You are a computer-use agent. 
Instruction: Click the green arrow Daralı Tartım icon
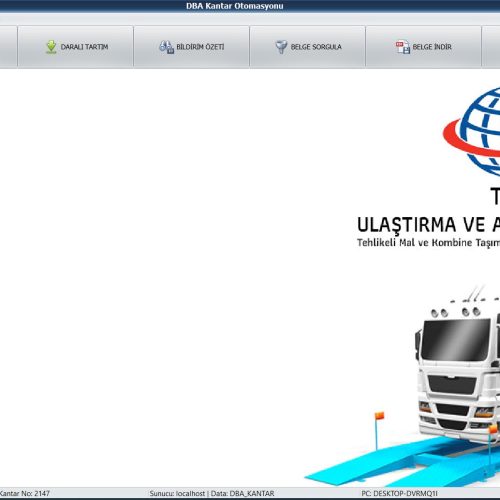tap(51, 47)
